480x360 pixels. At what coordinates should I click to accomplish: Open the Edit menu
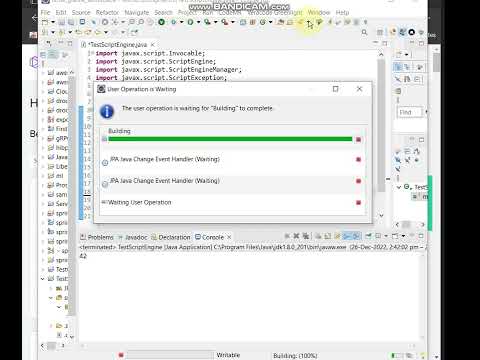click(61, 12)
